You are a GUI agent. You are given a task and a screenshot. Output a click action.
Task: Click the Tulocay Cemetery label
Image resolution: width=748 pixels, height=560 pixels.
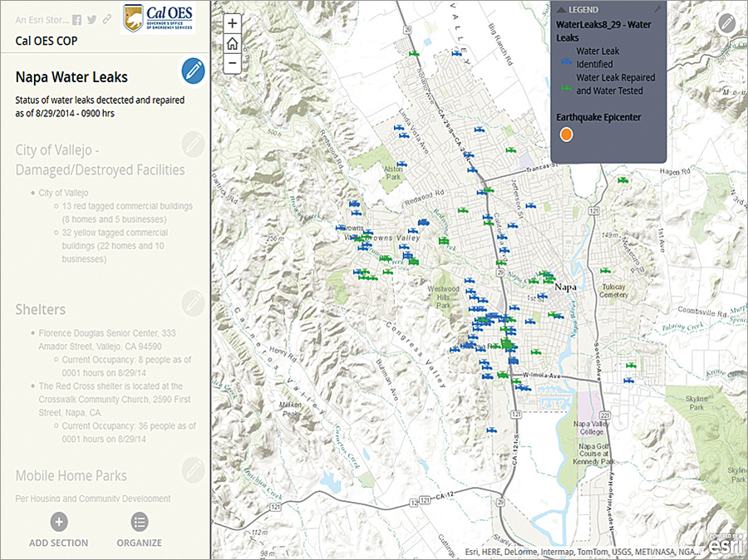click(614, 291)
